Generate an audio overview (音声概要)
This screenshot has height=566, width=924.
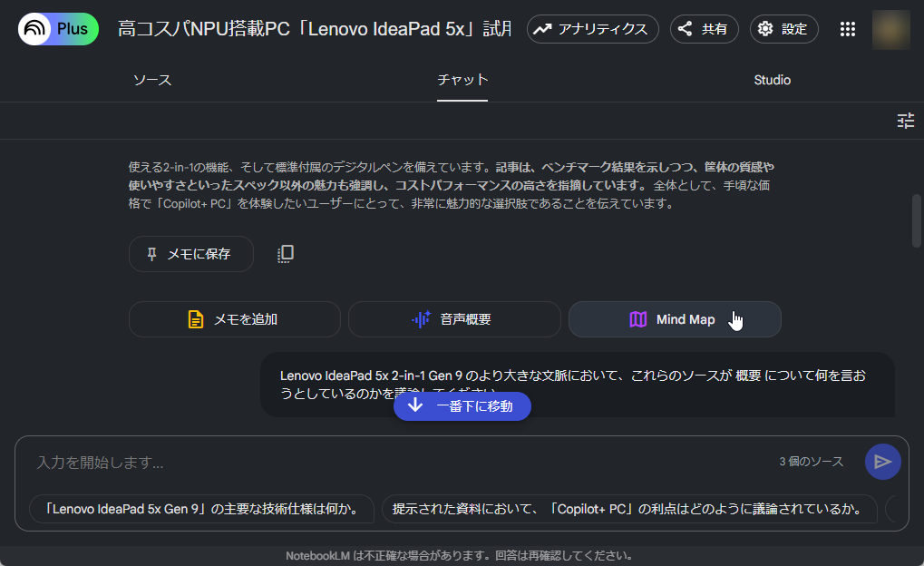pyautogui.click(x=453, y=319)
